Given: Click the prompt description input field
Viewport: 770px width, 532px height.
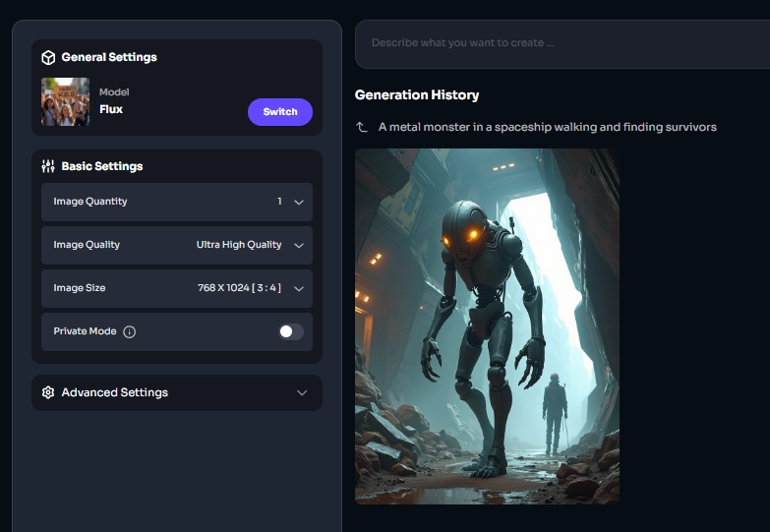Looking at the screenshot, I should tap(561, 43).
